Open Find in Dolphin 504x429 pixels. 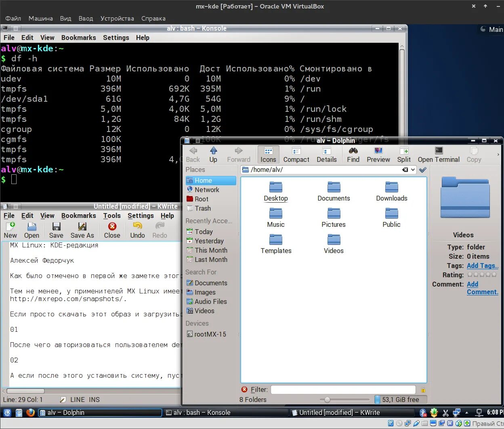(353, 155)
